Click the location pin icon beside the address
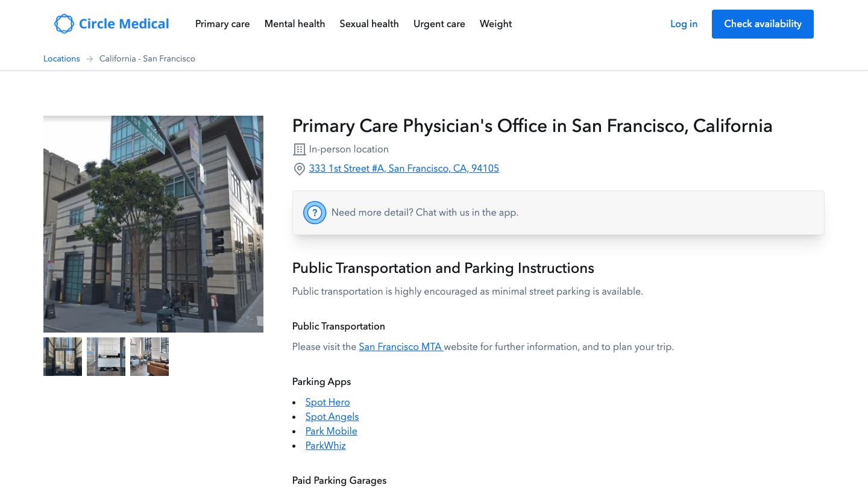The image size is (868, 488). click(300, 169)
